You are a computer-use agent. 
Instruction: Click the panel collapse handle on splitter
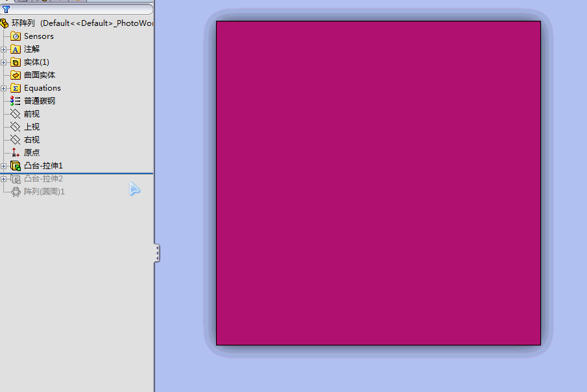[x=157, y=253]
